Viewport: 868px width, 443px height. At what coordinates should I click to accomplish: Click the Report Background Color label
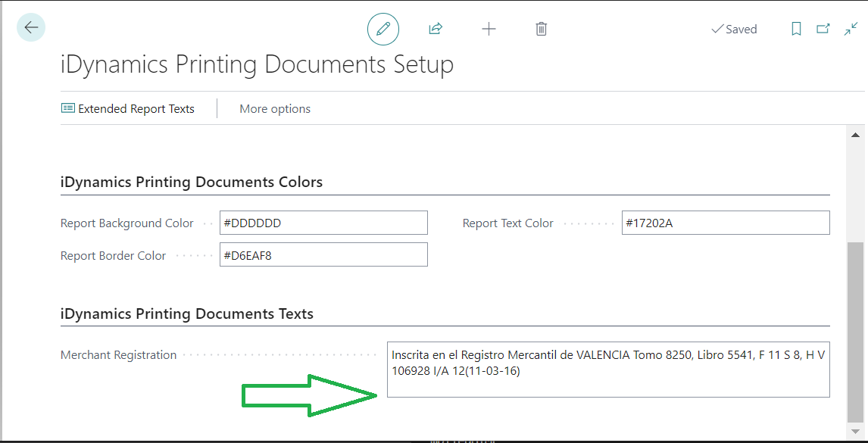[126, 223]
